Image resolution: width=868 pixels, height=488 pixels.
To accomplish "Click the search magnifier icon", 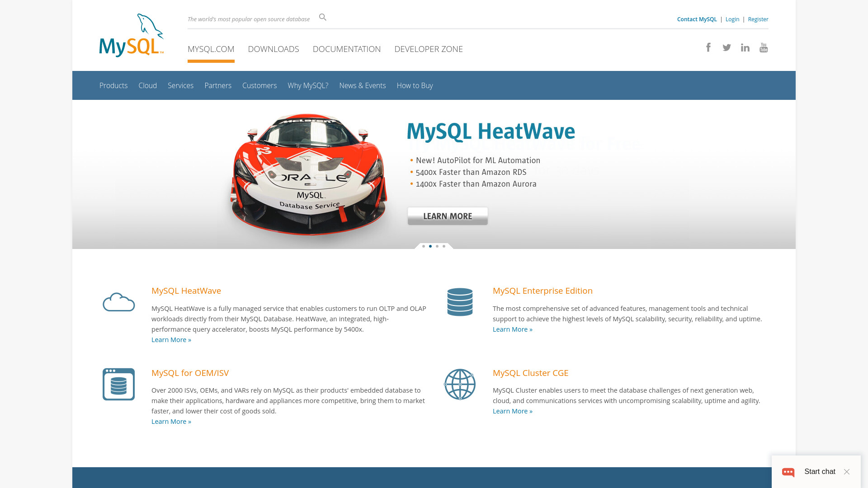I will pyautogui.click(x=323, y=17).
